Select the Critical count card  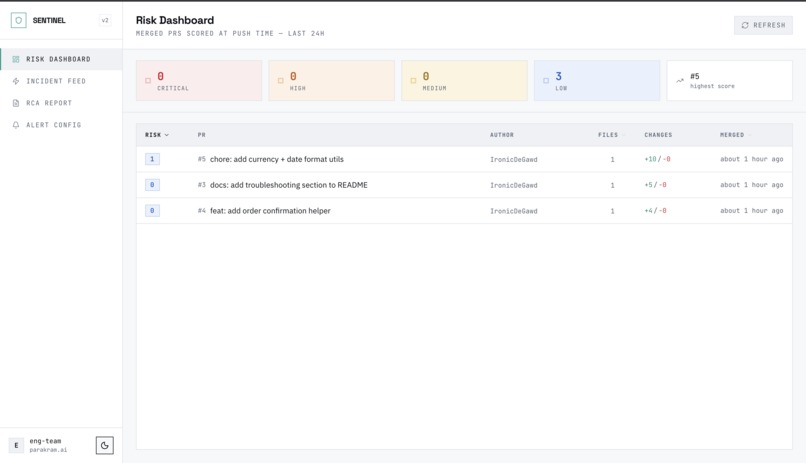tap(199, 81)
